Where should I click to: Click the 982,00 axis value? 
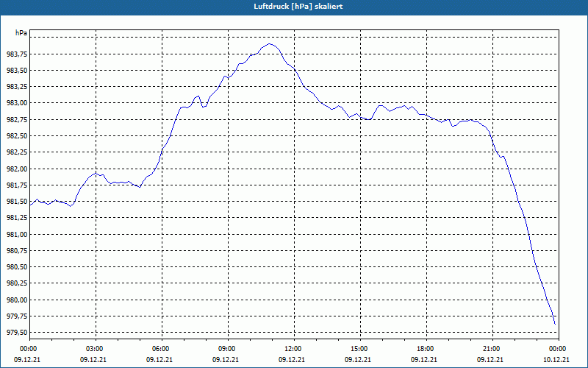[x=17, y=169]
